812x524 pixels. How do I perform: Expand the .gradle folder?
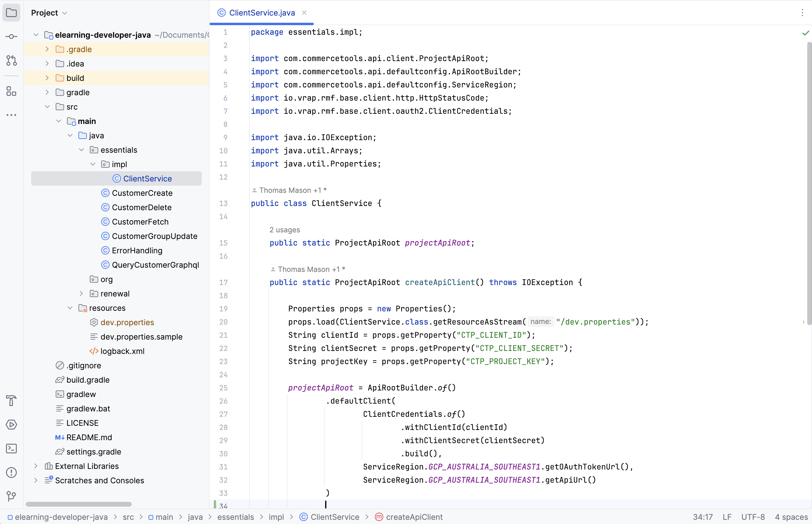(47, 49)
